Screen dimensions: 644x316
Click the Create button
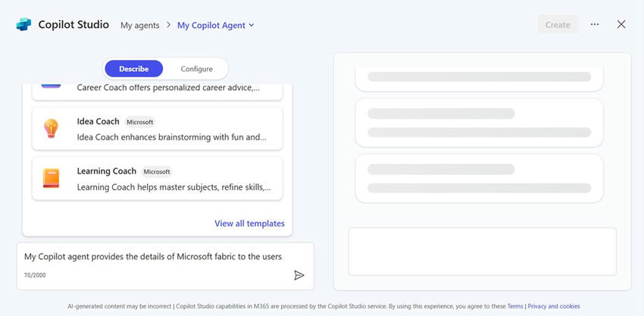pyautogui.click(x=558, y=25)
